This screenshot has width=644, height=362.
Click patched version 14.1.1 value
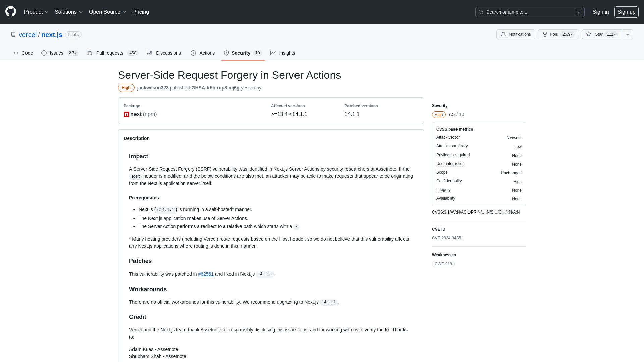pos(352,114)
